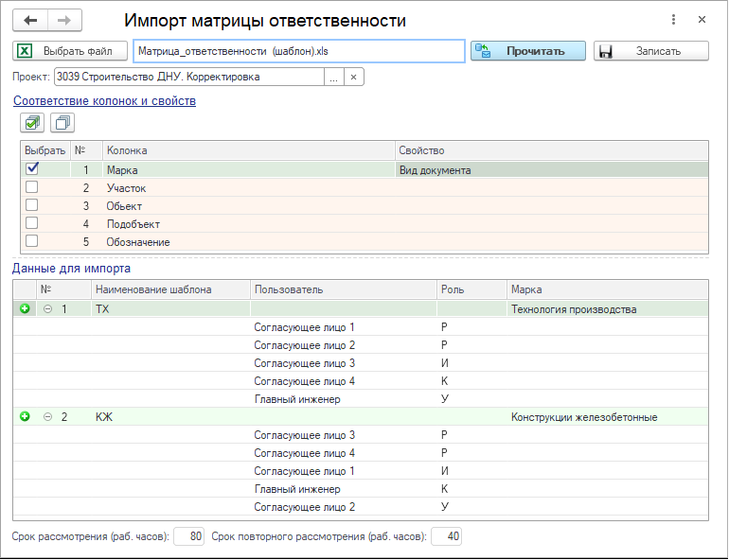Open Соответствие колонок и свойств link
The height and width of the screenshot is (560, 729).
point(104,100)
